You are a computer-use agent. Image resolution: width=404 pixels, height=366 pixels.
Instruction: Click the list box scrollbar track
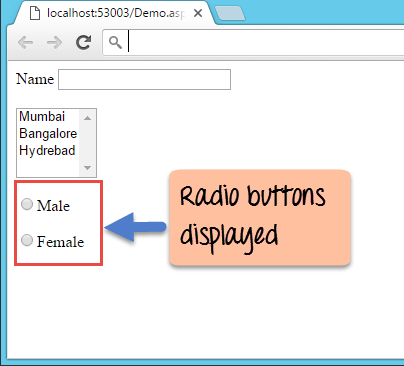click(87, 143)
